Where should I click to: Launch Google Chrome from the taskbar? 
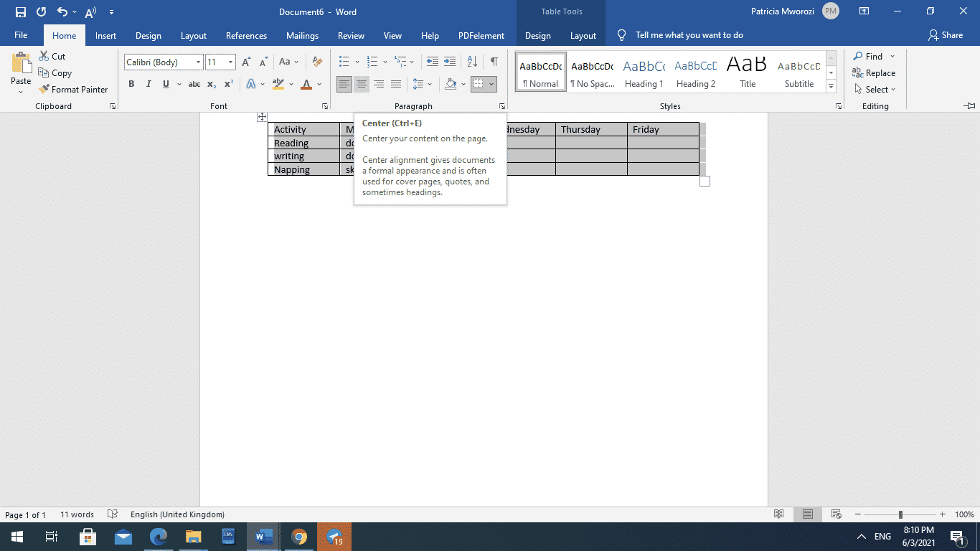(x=299, y=536)
